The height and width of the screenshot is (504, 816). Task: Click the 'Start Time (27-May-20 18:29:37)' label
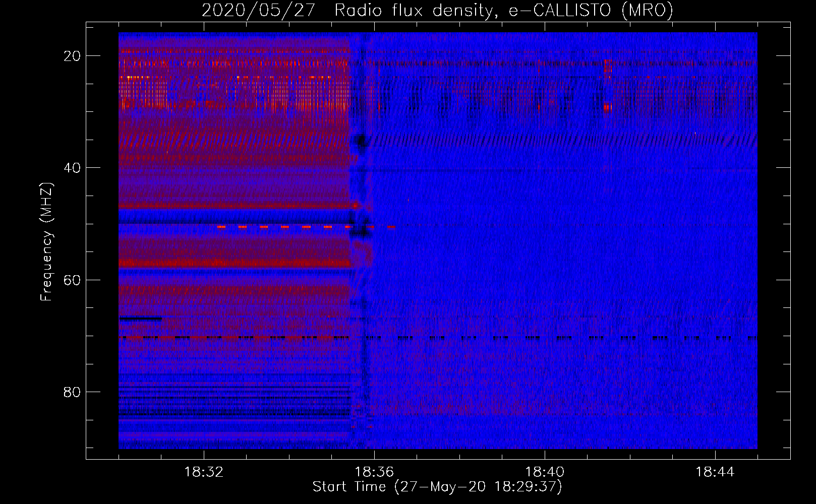tap(437, 487)
